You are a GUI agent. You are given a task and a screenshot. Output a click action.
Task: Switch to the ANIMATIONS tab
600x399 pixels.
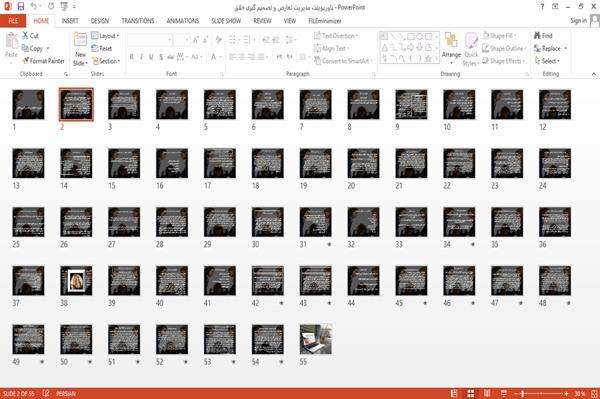(183, 21)
